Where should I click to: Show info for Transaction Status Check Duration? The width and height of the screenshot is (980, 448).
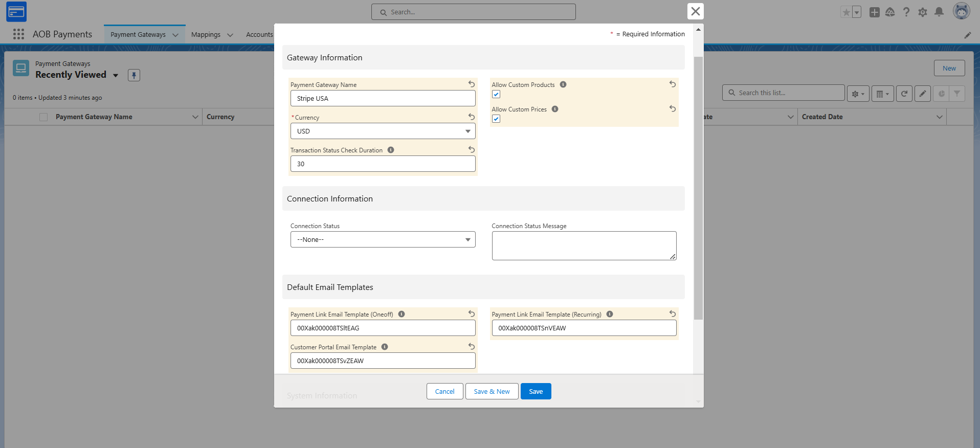391,150
